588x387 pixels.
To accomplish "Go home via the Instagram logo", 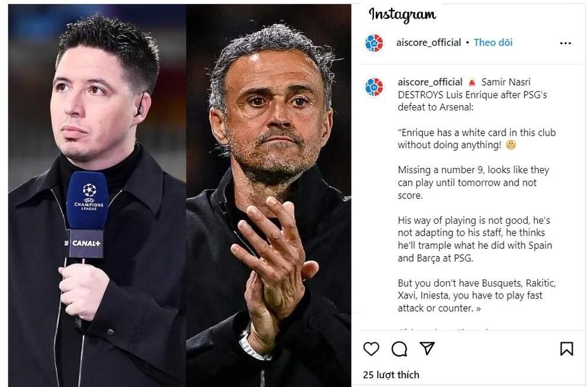I will point(402,15).
